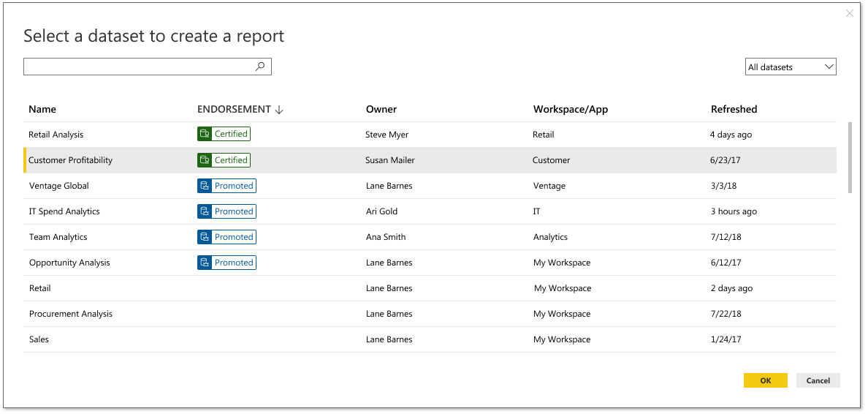Viewport: 868px width, 414px height.
Task: Click Certified badge icon for Retail Analysis
Action: 205,134
